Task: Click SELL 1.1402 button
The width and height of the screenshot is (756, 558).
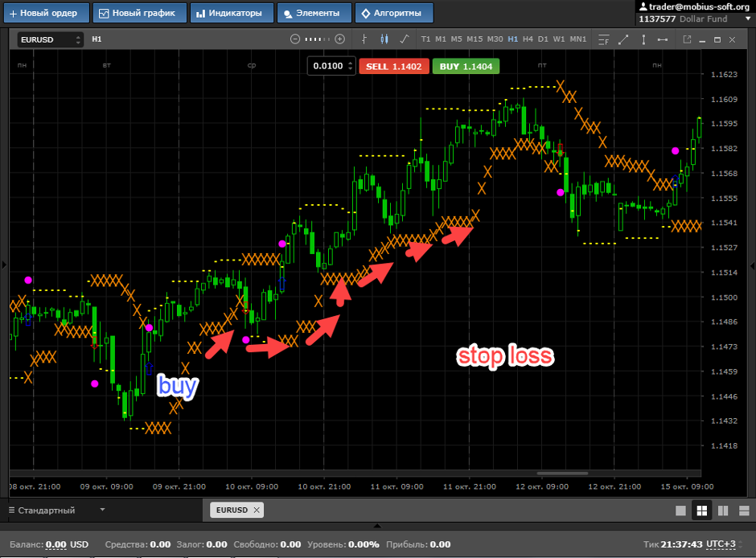Action: click(393, 67)
